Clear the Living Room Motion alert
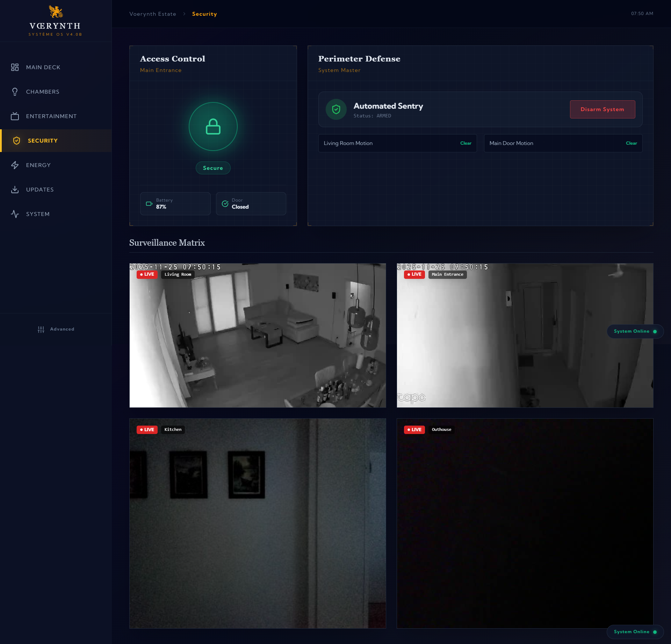Screen dimensions: 671x644 click(x=466, y=143)
